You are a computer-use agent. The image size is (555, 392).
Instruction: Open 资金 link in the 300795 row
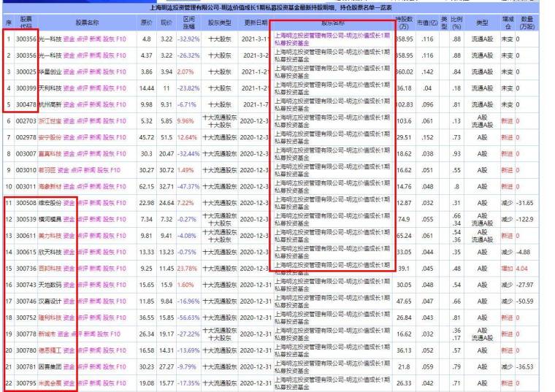coord(69,383)
